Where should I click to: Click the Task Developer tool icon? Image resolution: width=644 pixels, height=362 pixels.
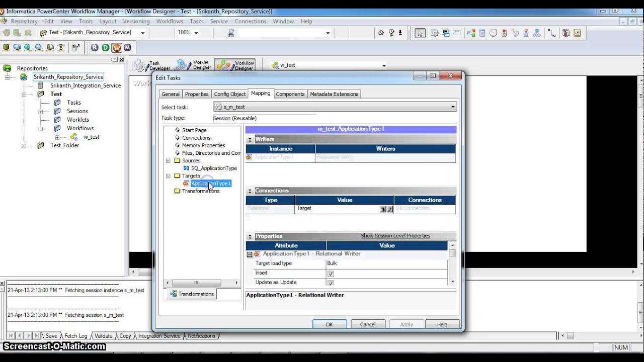click(151, 65)
